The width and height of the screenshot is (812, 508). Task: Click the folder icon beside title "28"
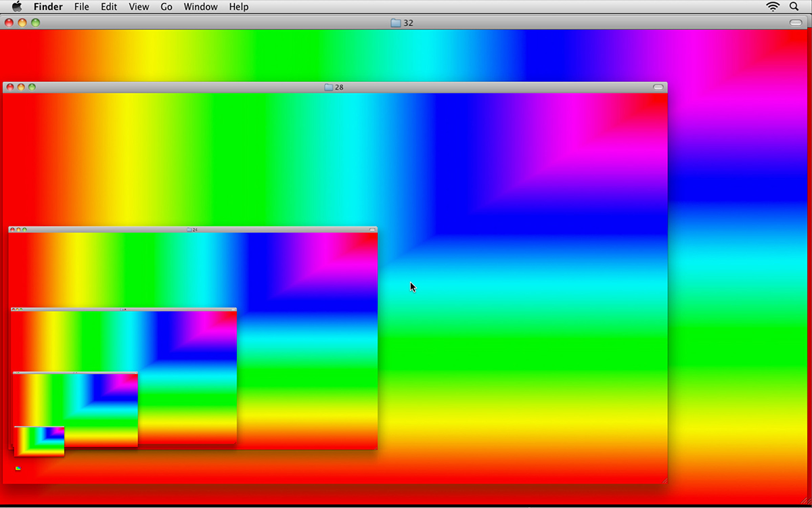click(x=329, y=87)
